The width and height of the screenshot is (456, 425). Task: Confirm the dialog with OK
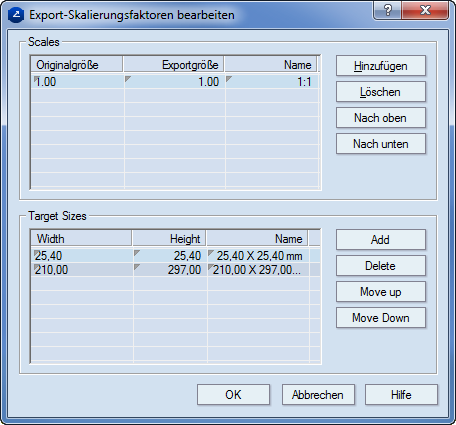pos(233,395)
